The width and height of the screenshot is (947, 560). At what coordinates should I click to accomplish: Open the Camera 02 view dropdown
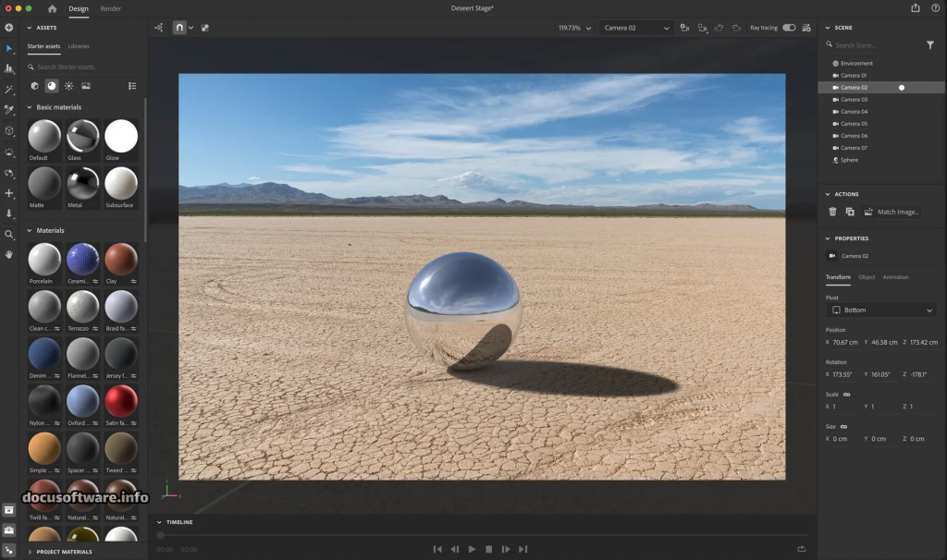coord(635,28)
